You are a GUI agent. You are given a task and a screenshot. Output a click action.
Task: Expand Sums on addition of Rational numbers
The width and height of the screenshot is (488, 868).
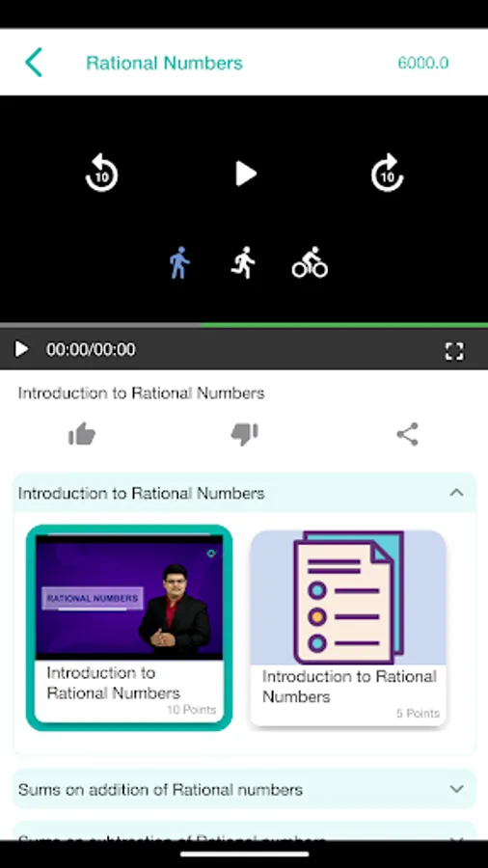(x=244, y=789)
